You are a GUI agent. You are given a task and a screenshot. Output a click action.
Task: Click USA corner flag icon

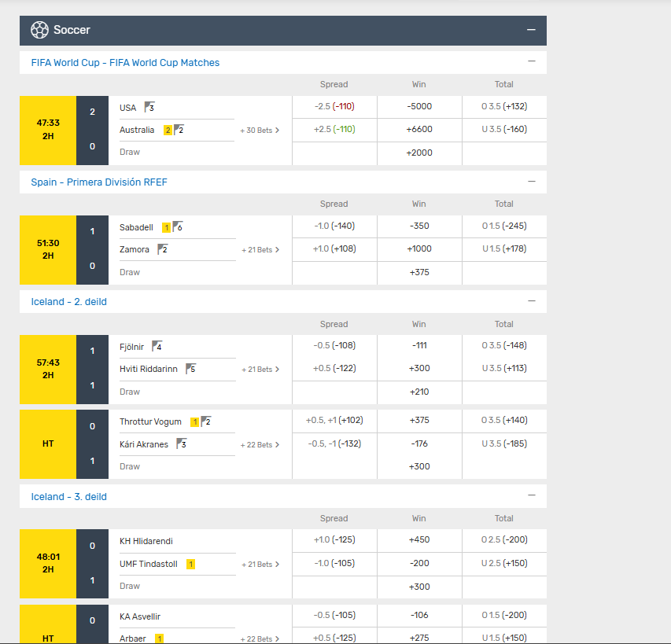coord(149,107)
